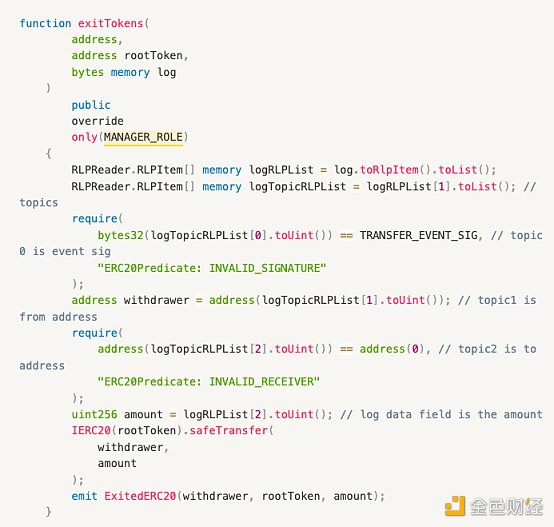Click the toRlpItem method call
Screen dimensions: 554x527
pyautogui.click(x=389, y=170)
